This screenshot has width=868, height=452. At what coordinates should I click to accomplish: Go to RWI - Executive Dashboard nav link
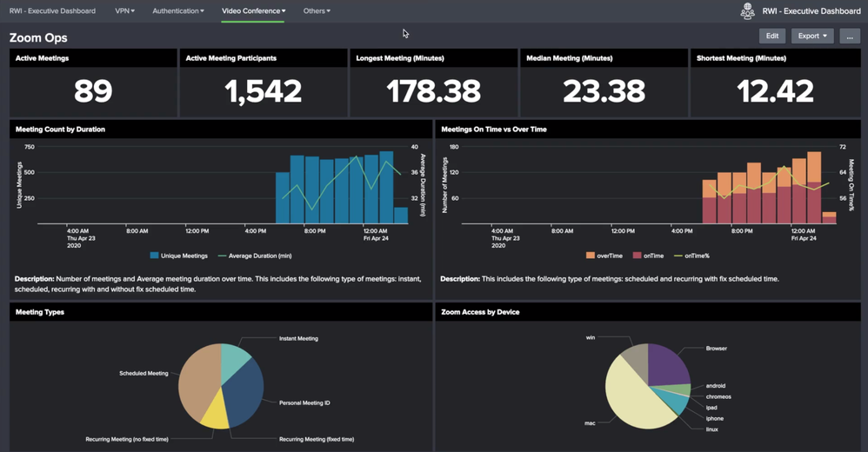click(52, 10)
